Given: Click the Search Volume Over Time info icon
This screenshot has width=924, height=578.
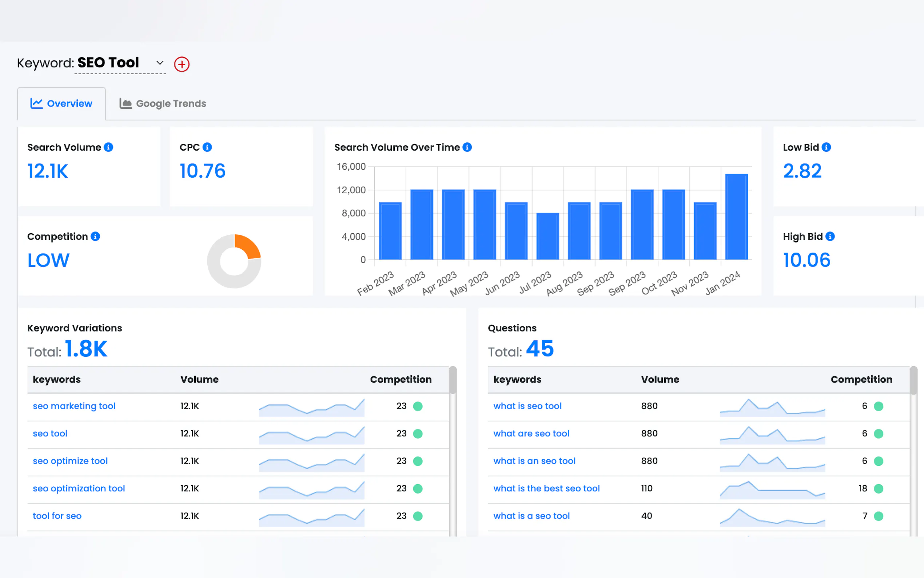Looking at the screenshot, I should pos(467,147).
